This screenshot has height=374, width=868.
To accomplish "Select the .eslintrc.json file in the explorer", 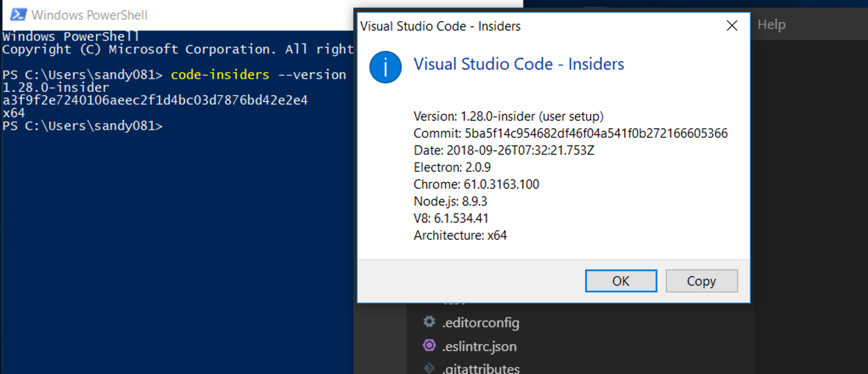I will pos(479,346).
